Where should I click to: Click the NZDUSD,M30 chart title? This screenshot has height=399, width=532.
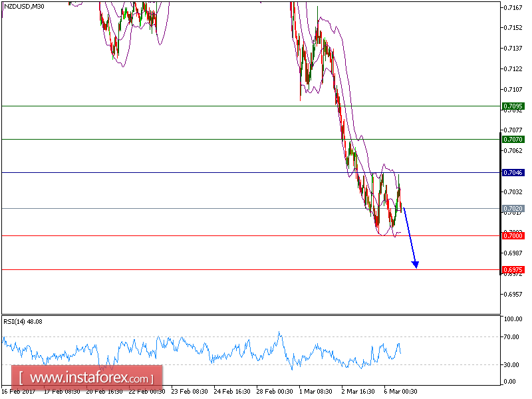[x=25, y=5]
